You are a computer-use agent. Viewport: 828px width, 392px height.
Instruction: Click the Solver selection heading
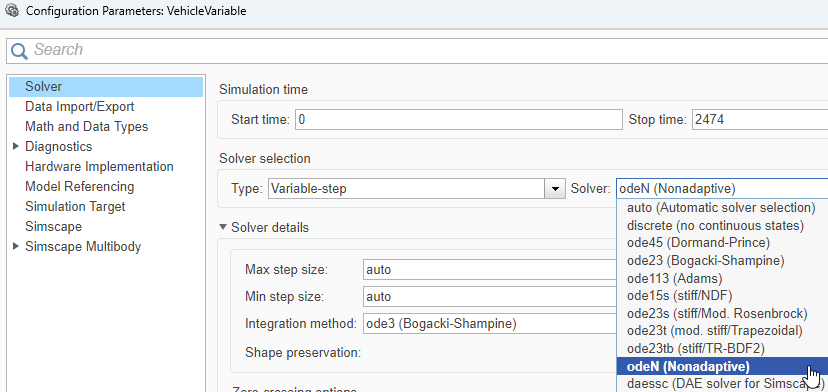pos(265,158)
